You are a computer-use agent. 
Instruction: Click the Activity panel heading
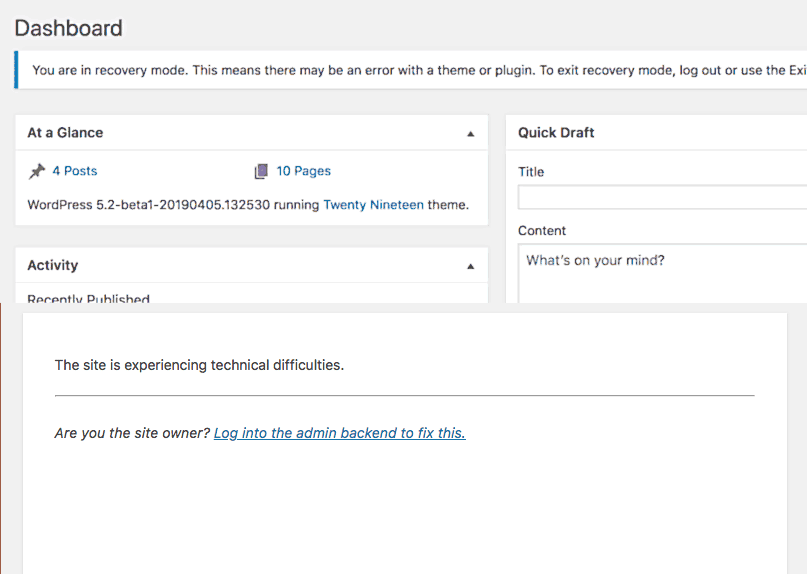click(x=53, y=265)
